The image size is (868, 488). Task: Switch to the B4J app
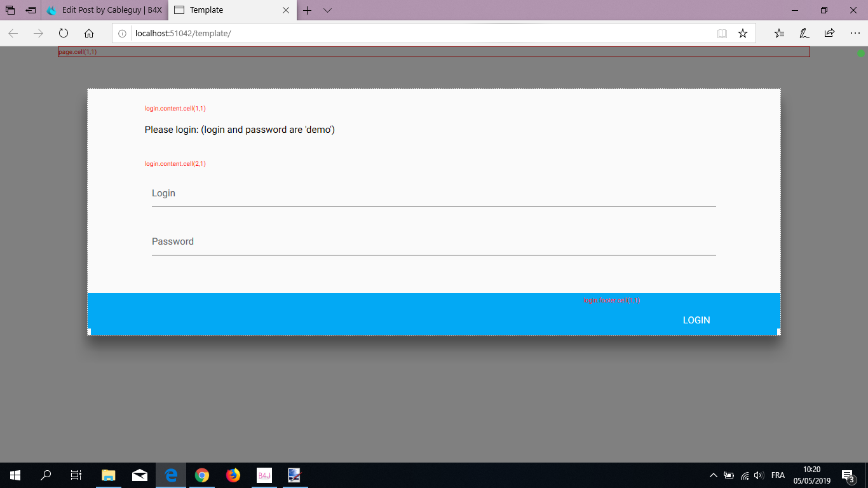(264, 475)
